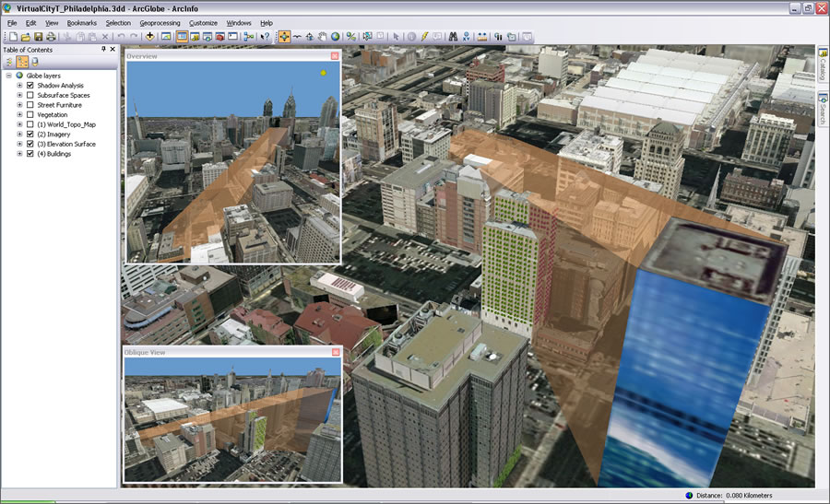Save document with floppy disk icon
Screen dimensions: 830x504
click(x=38, y=37)
